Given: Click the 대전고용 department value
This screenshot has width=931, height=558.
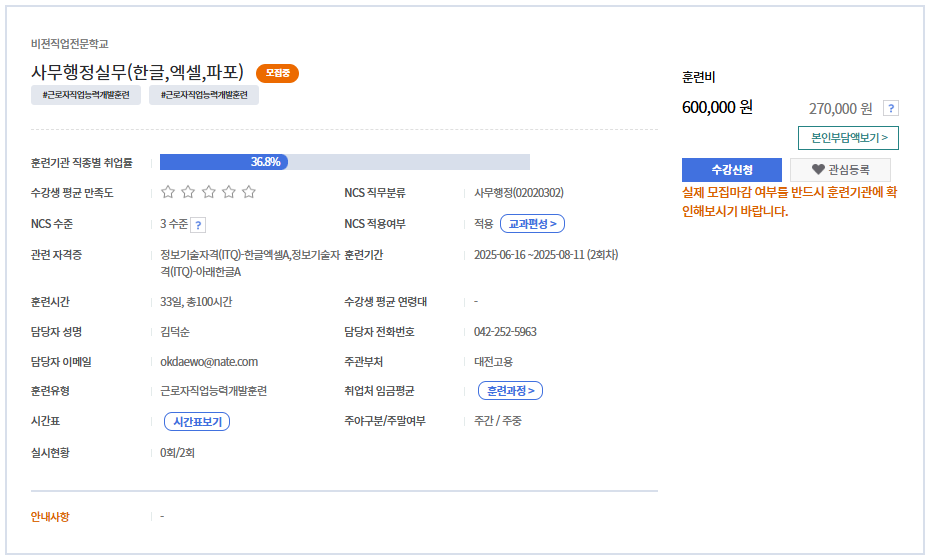Looking at the screenshot, I should (493, 362).
